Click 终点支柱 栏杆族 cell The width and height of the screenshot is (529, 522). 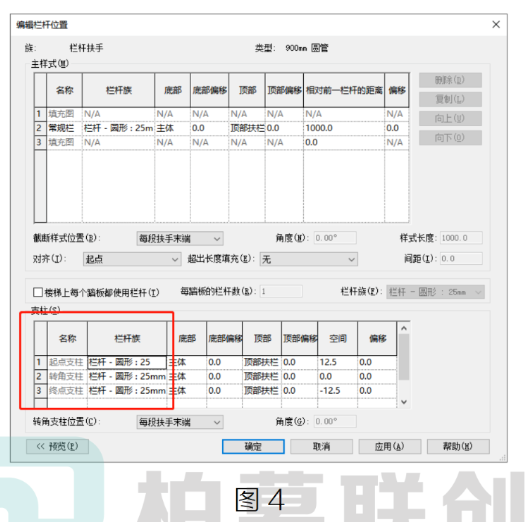click(x=127, y=391)
